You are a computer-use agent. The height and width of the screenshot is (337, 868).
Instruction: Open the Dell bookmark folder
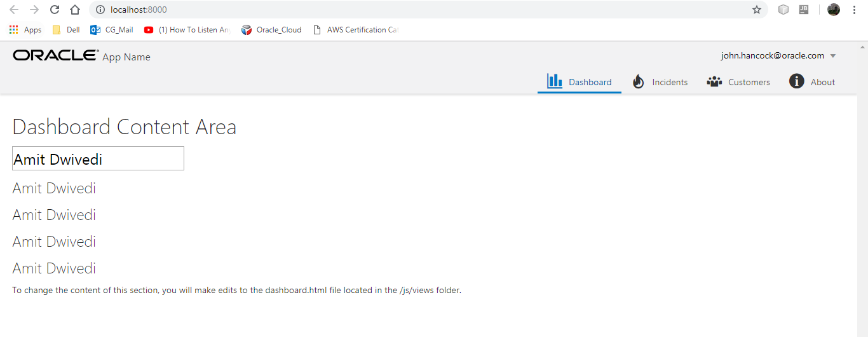(x=66, y=30)
